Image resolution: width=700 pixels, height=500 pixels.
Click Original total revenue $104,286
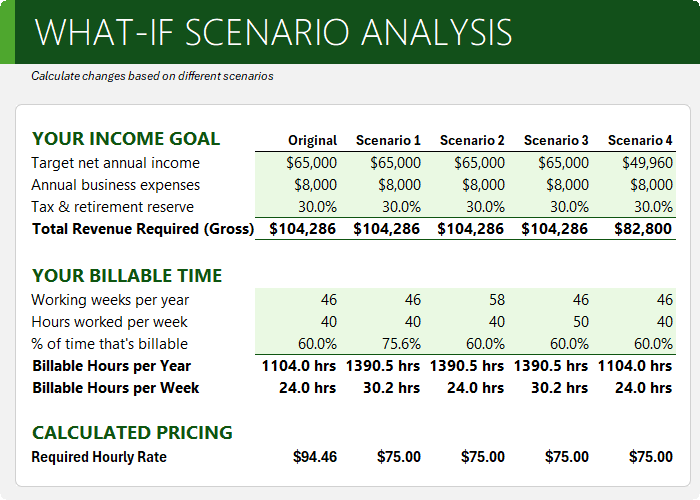pos(302,229)
